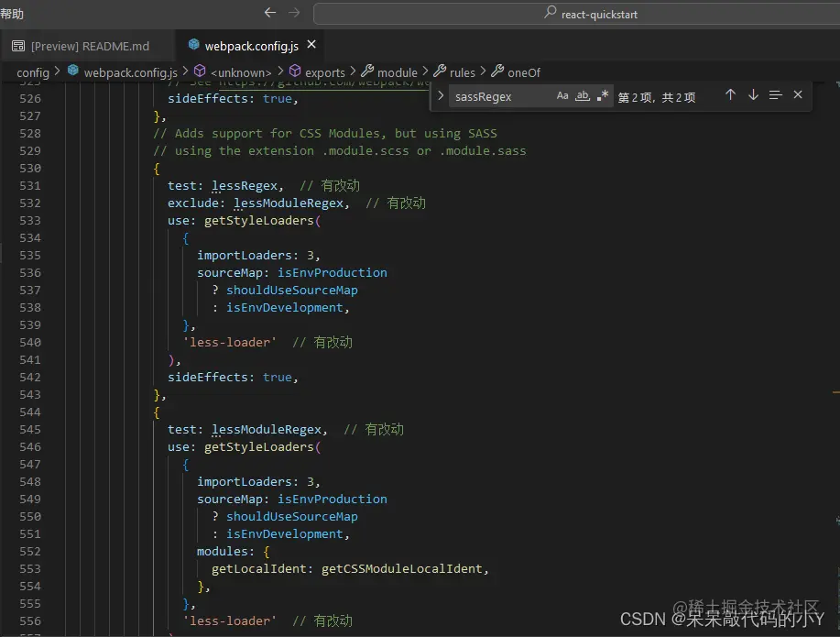
Task: Click the search magnifier icon in title bar
Action: pyautogui.click(x=551, y=12)
